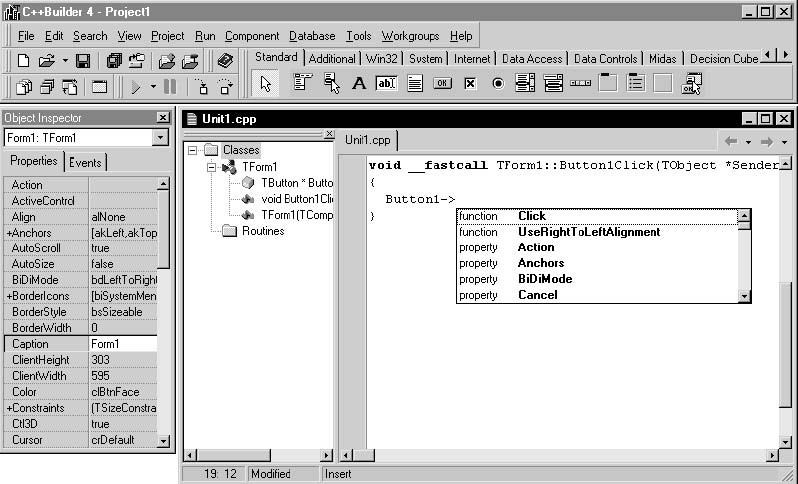This screenshot has width=798, height=484.
Task: Select the Edit box component icon
Action: [386, 83]
